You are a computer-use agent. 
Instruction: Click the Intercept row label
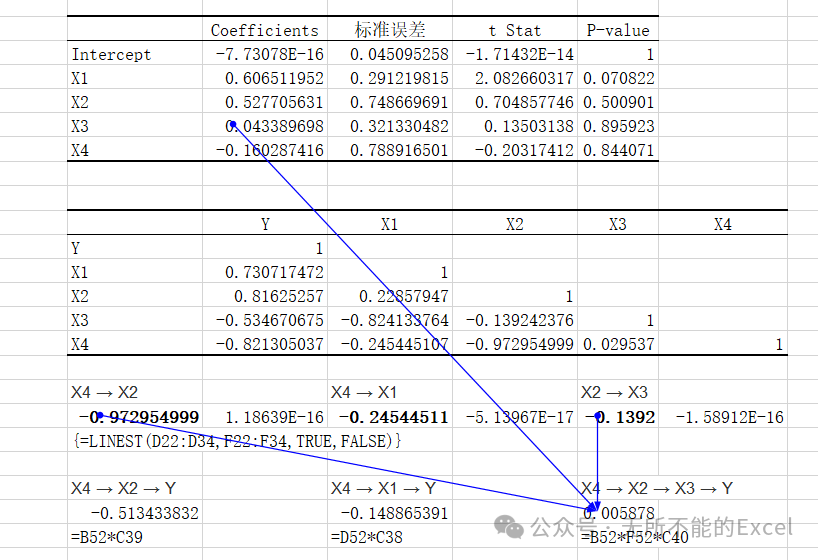(111, 54)
